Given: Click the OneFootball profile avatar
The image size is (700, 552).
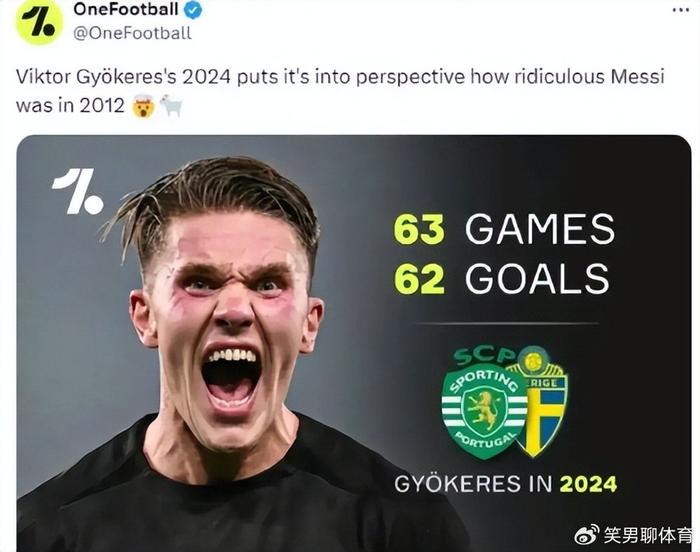Looking at the screenshot, I should [39, 22].
